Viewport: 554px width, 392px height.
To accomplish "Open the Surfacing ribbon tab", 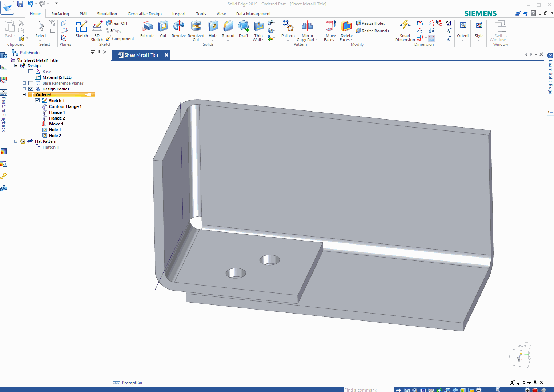I will tap(60, 14).
